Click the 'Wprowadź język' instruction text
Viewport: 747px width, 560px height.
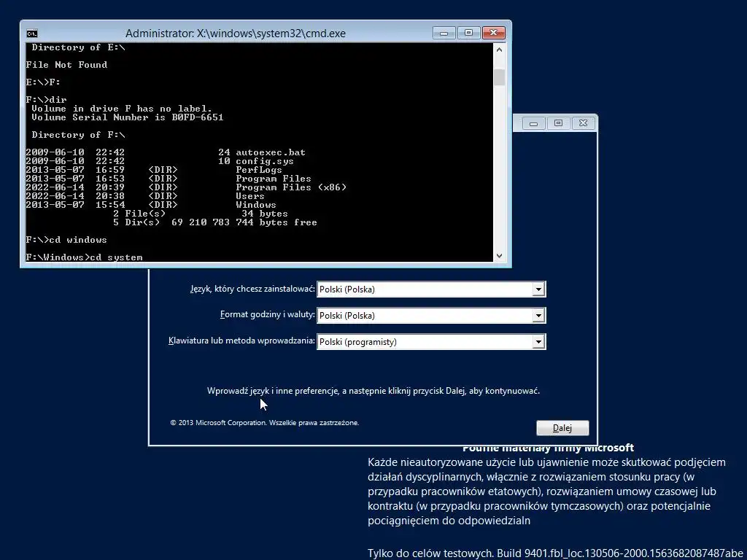click(373, 391)
